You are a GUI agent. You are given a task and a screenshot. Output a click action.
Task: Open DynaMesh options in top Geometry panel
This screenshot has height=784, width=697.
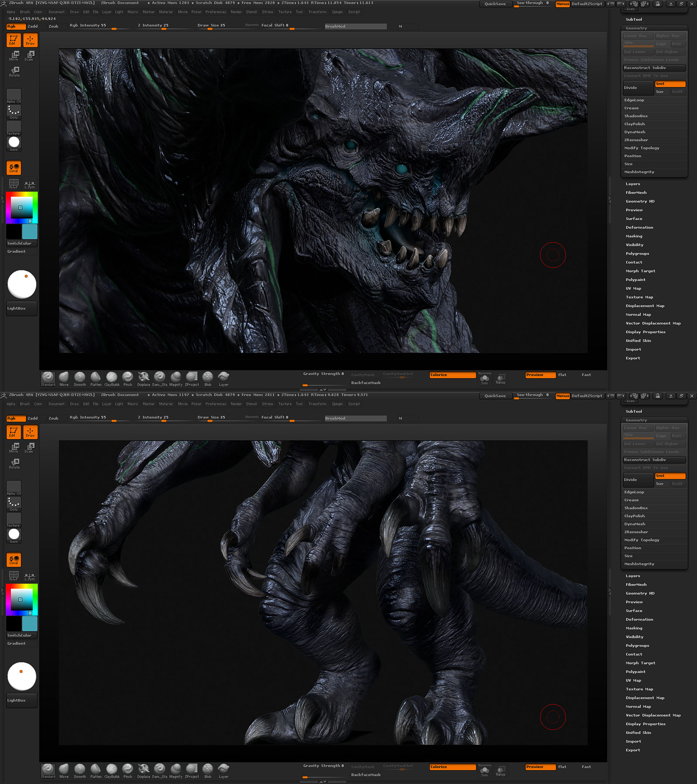click(635, 132)
